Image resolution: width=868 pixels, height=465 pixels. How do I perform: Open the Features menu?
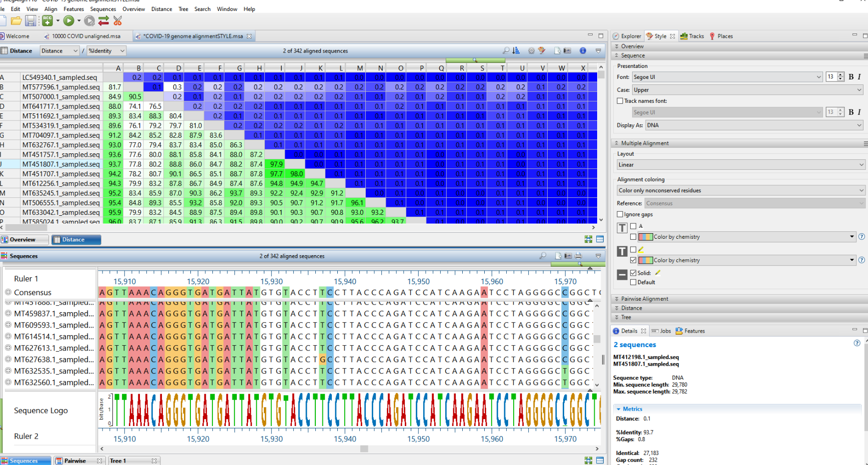pos(73,9)
